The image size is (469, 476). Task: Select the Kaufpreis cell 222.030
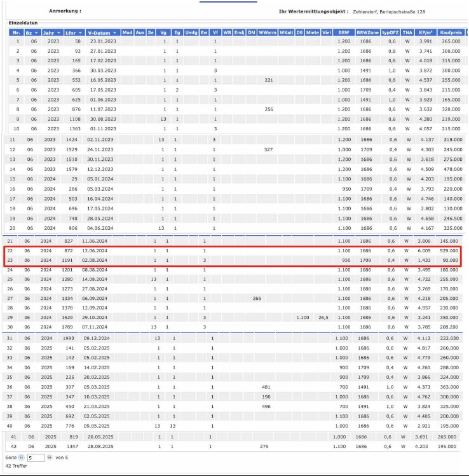click(x=449, y=338)
